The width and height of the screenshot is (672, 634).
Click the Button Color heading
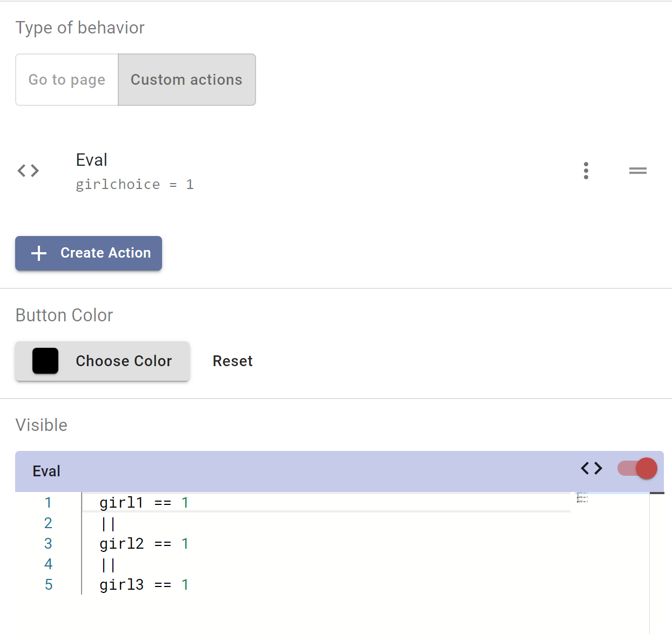pos(64,315)
